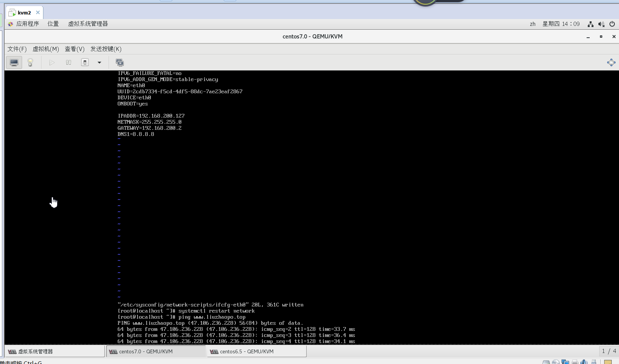Click the zh input language indicator

[533, 24]
